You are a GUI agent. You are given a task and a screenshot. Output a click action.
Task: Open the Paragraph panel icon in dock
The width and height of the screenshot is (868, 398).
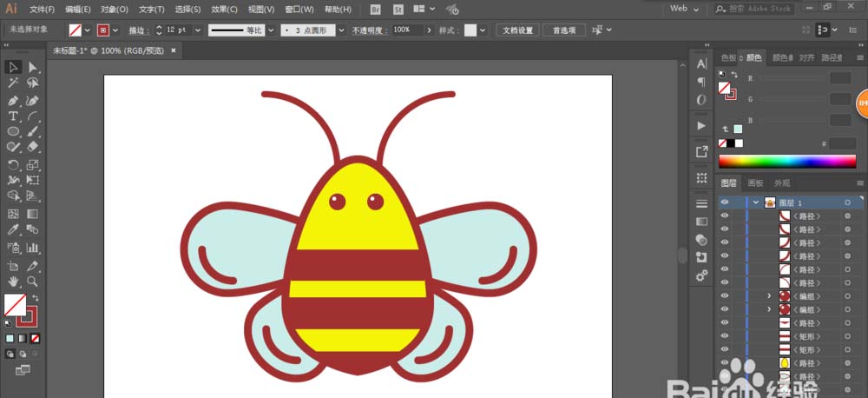(x=701, y=82)
